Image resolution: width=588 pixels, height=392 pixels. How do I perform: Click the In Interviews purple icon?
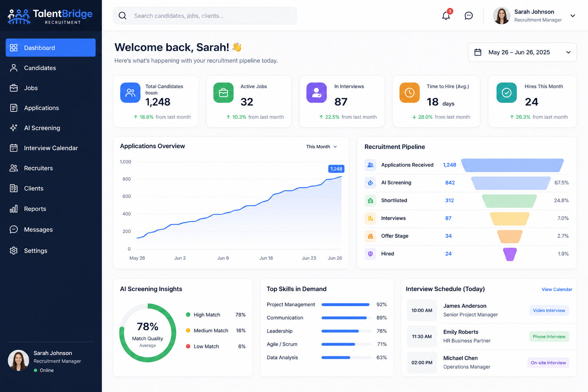(x=317, y=93)
